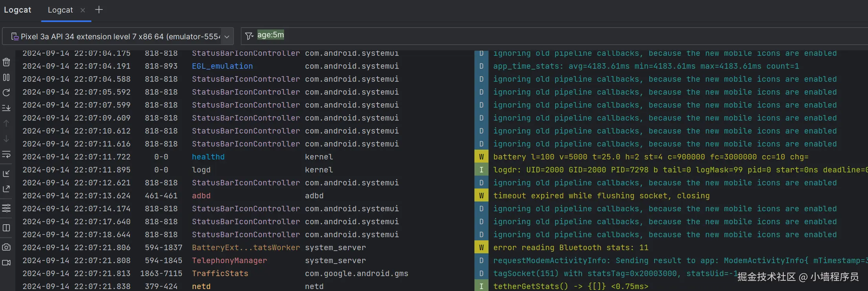Restart logcat using the circular arrow icon
The image size is (868, 291).
click(x=6, y=93)
